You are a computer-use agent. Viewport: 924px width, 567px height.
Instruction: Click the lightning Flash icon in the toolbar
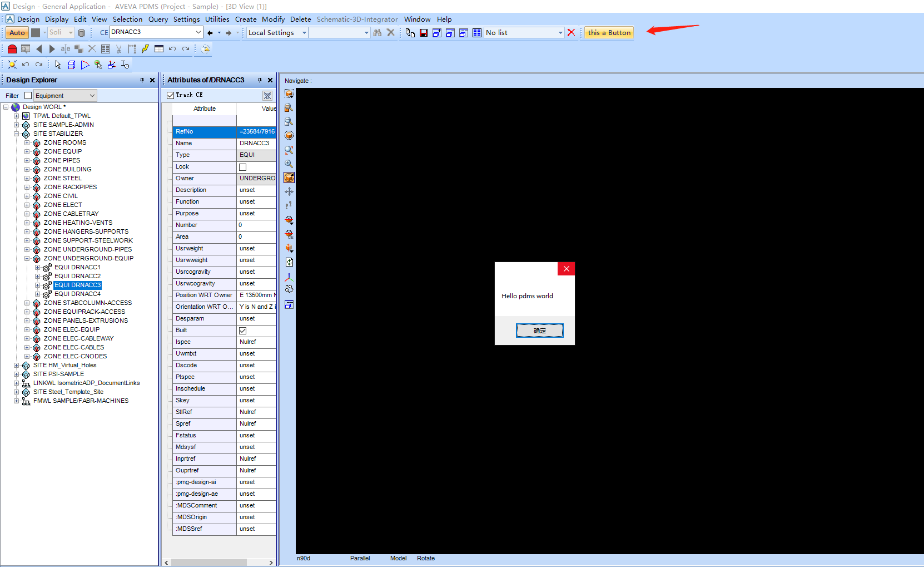click(x=145, y=48)
